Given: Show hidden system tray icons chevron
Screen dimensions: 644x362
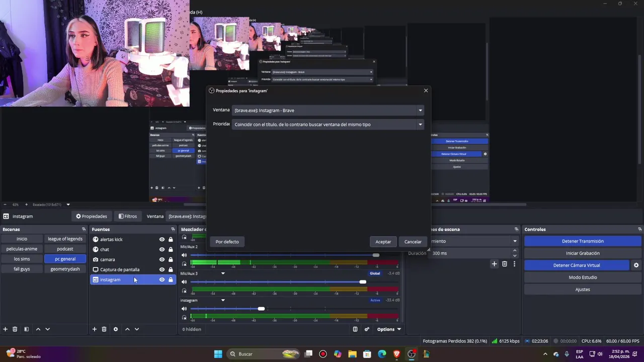Looking at the screenshot, I should 545,354.
